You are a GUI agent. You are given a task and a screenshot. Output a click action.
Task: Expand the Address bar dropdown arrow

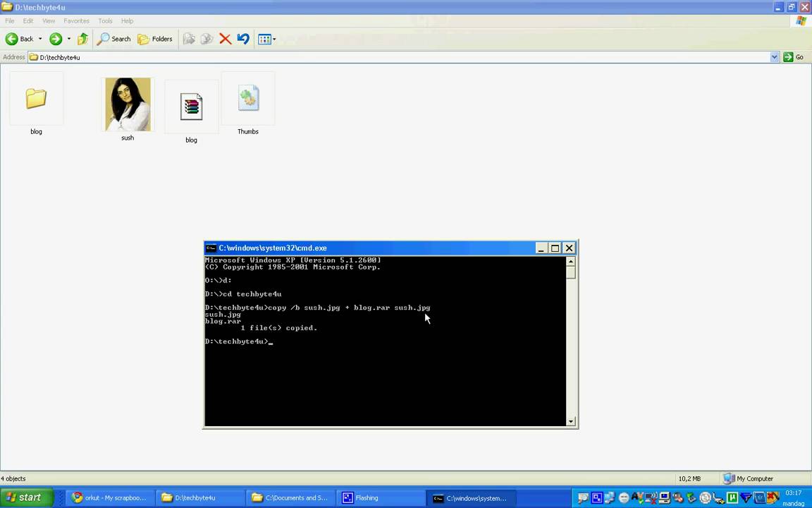click(x=774, y=57)
